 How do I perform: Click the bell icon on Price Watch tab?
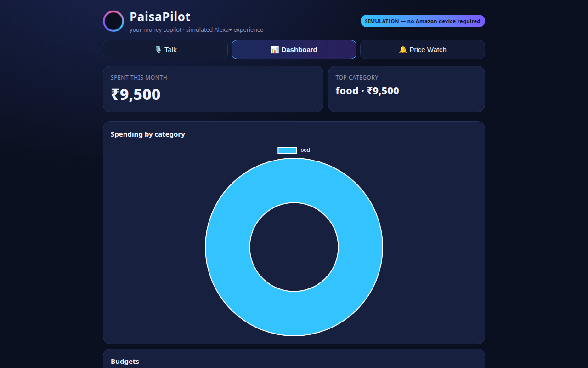point(403,50)
